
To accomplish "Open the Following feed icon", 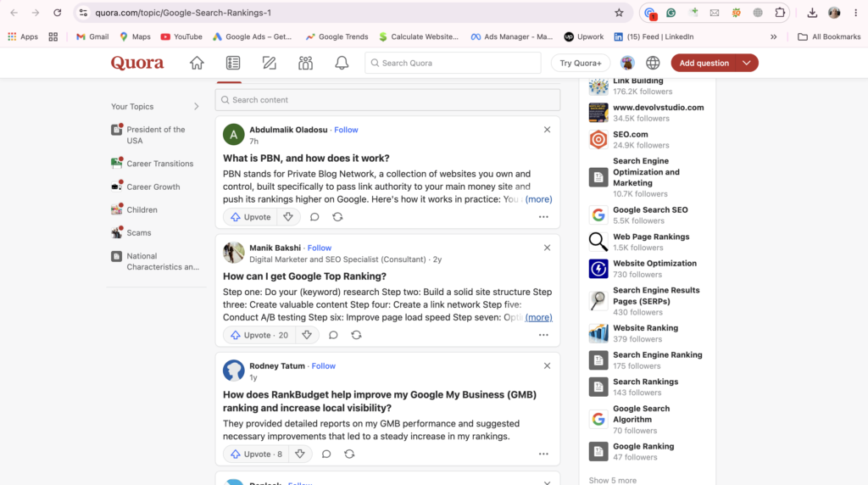I will [233, 63].
